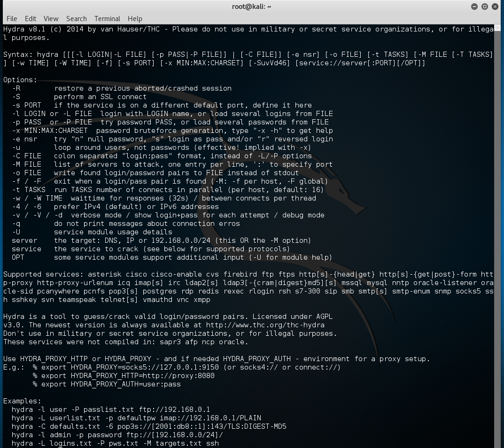Open the Edit menu
Screen dimensions: 504x448
(x=31, y=19)
